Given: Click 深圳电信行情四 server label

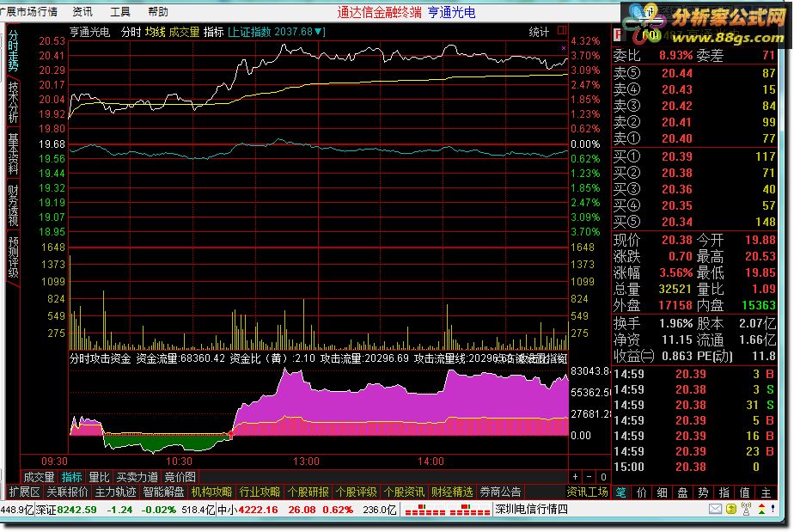Looking at the screenshot, I should 531,509.
